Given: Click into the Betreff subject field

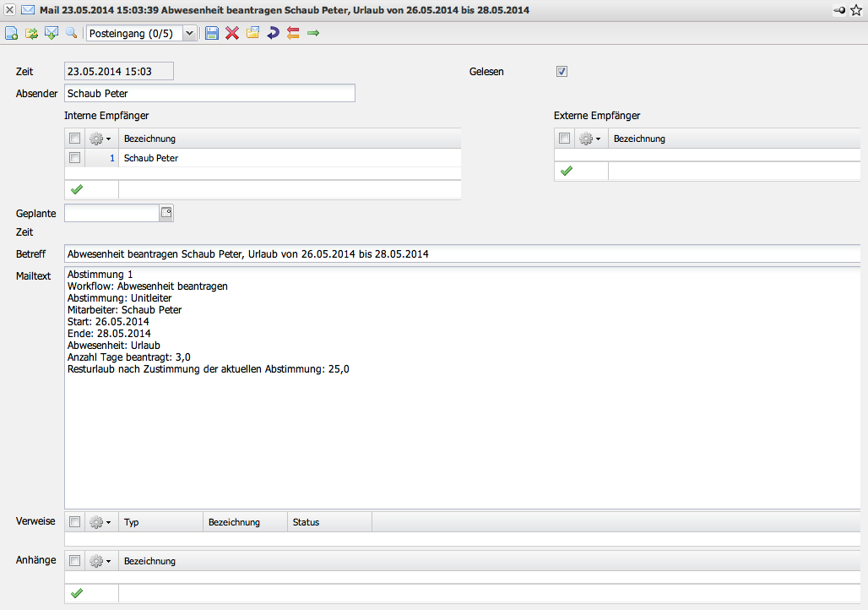Looking at the screenshot, I should pos(461,254).
